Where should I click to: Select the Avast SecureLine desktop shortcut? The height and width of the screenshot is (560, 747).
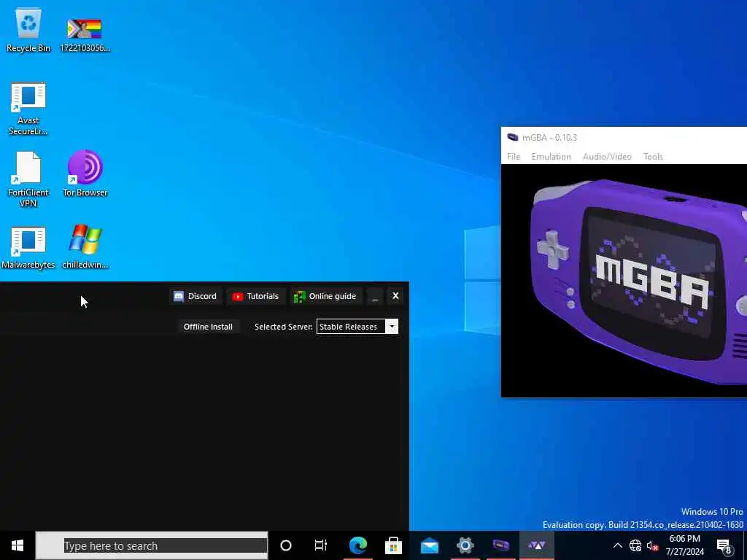coord(28,109)
